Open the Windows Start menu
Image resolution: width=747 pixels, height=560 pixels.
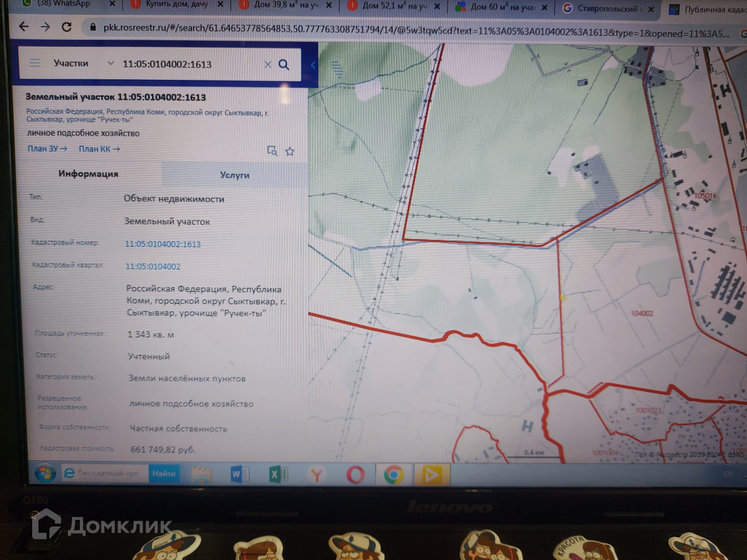(x=45, y=473)
